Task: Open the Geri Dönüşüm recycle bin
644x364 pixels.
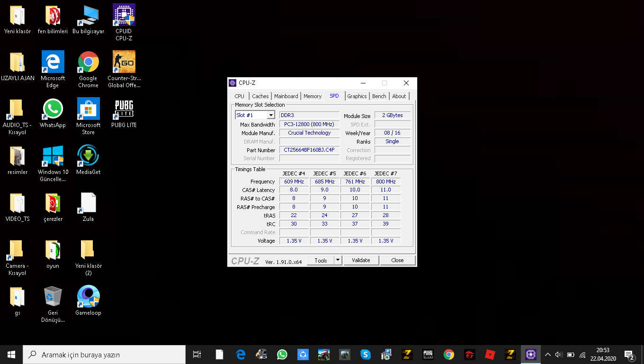Action: (53, 302)
